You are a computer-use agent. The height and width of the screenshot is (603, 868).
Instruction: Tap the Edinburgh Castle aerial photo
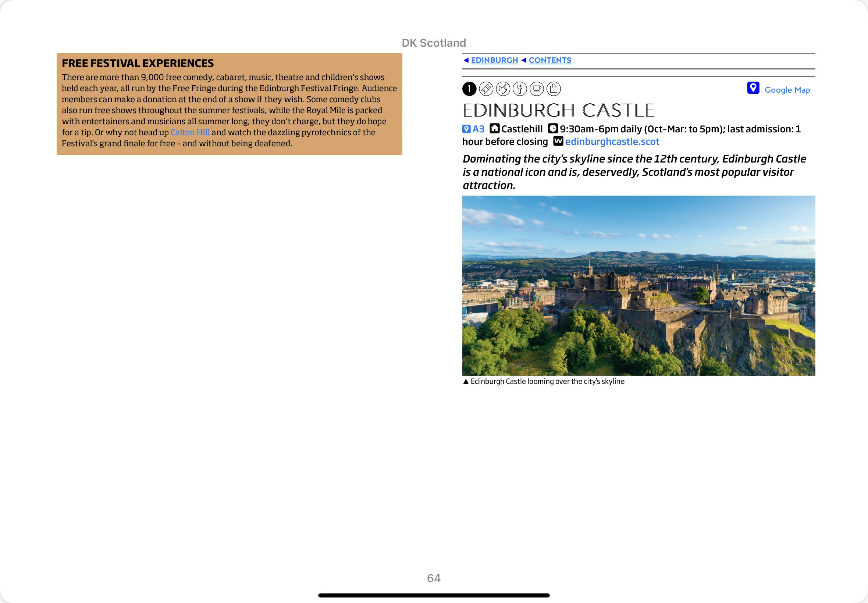638,285
